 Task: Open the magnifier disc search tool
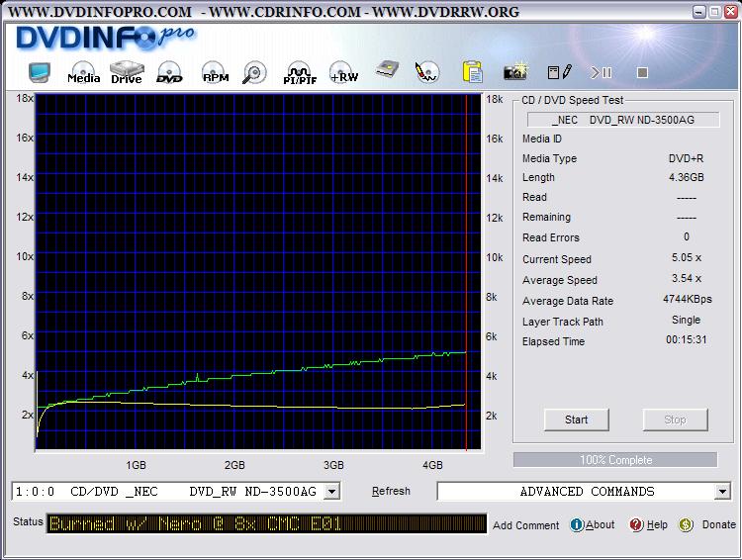click(x=254, y=73)
